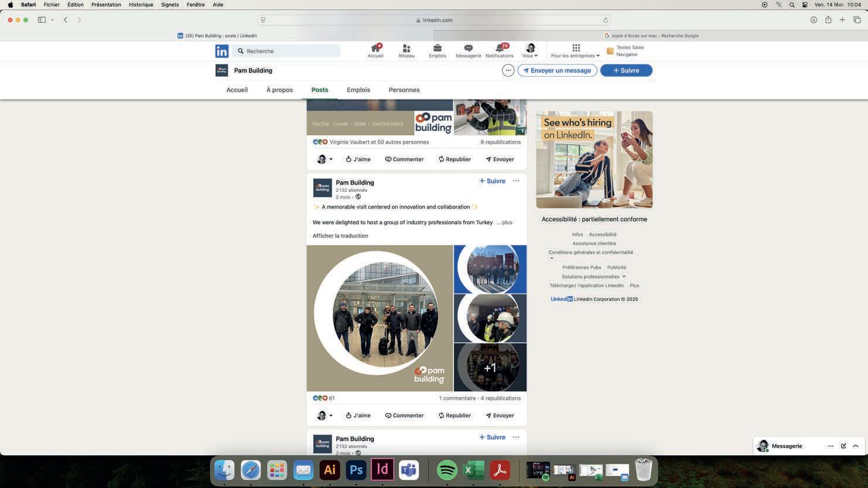868x488 pixels.
Task: Open the Signets menu
Action: coord(170,5)
